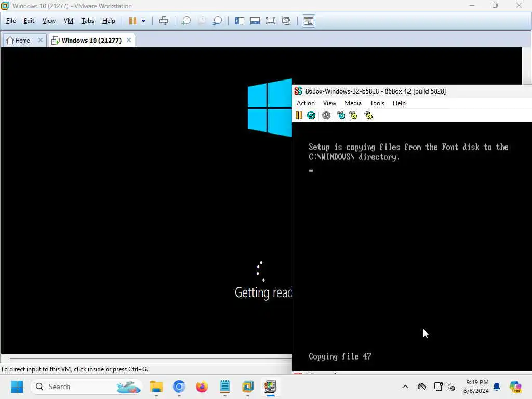Open the VMware Tabs menu
Viewport: 532px width, 399px height.
(x=87, y=21)
